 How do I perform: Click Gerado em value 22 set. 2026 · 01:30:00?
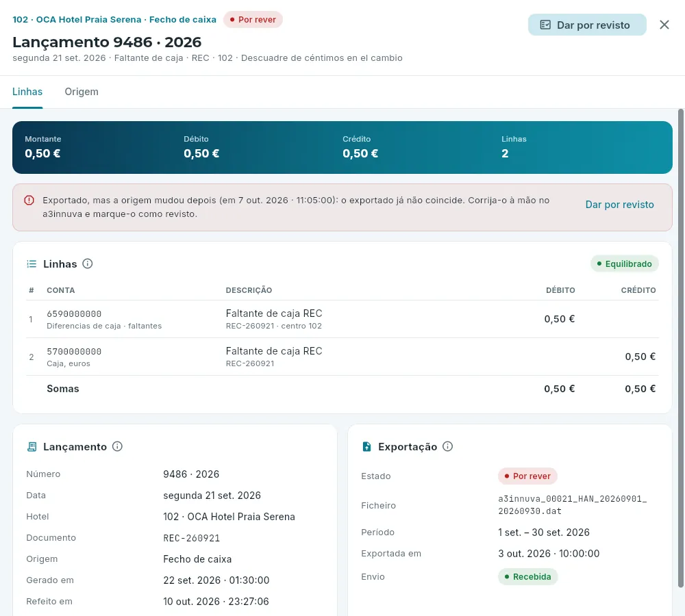(216, 580)
